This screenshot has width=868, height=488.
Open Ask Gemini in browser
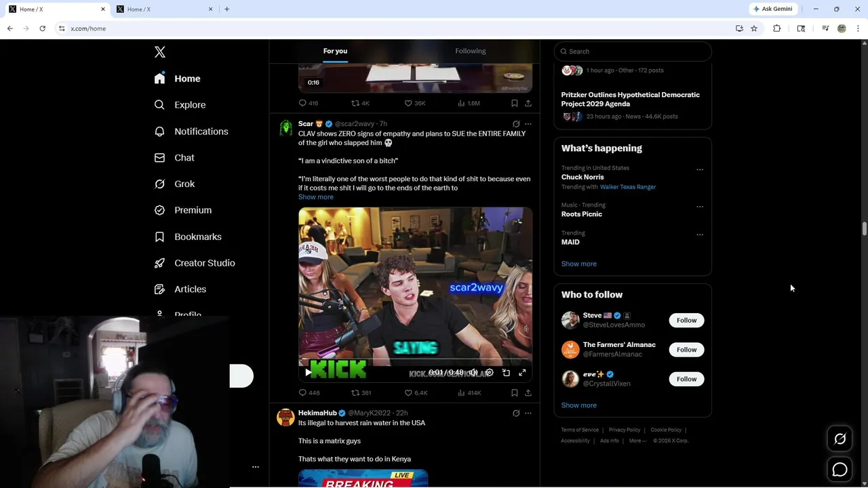click(x=772, y=9)
